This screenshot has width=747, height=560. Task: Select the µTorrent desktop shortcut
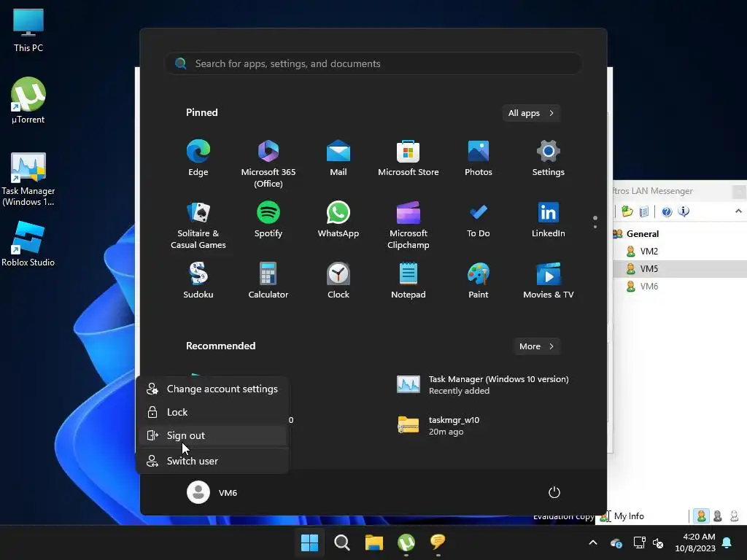28,101
